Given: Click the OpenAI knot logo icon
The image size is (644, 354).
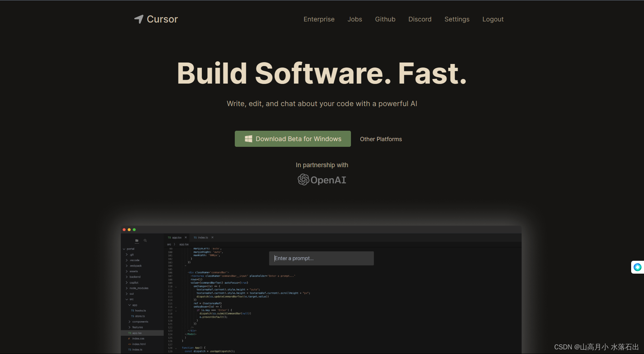Looking at the screenshot, I should (303, 180).
